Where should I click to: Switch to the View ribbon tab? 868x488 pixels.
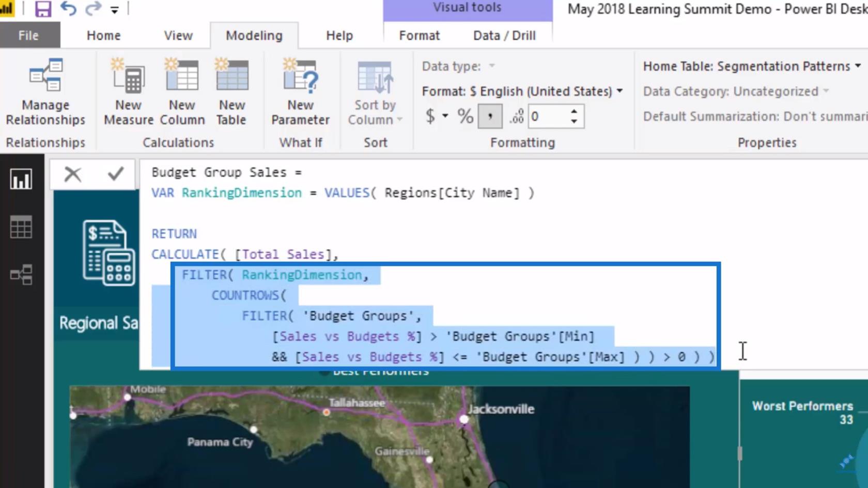(x=178, y=36)
